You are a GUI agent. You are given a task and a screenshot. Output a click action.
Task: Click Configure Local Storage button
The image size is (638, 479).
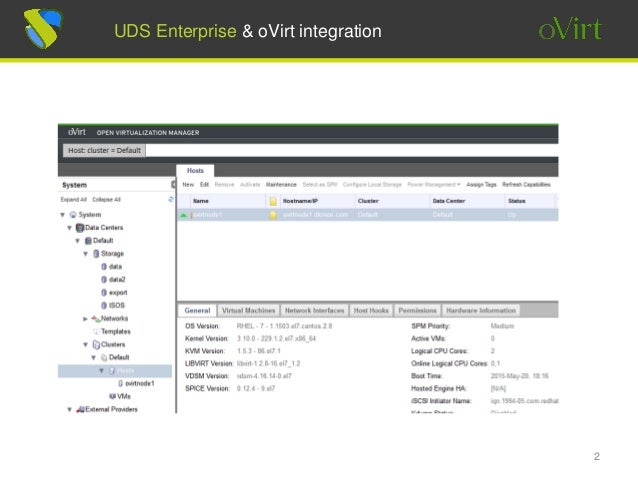tap(372, 184)
